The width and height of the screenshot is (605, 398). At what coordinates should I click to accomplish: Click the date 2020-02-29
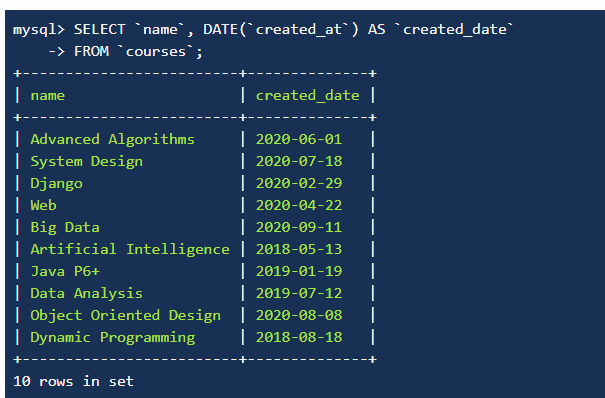(299, 184)
